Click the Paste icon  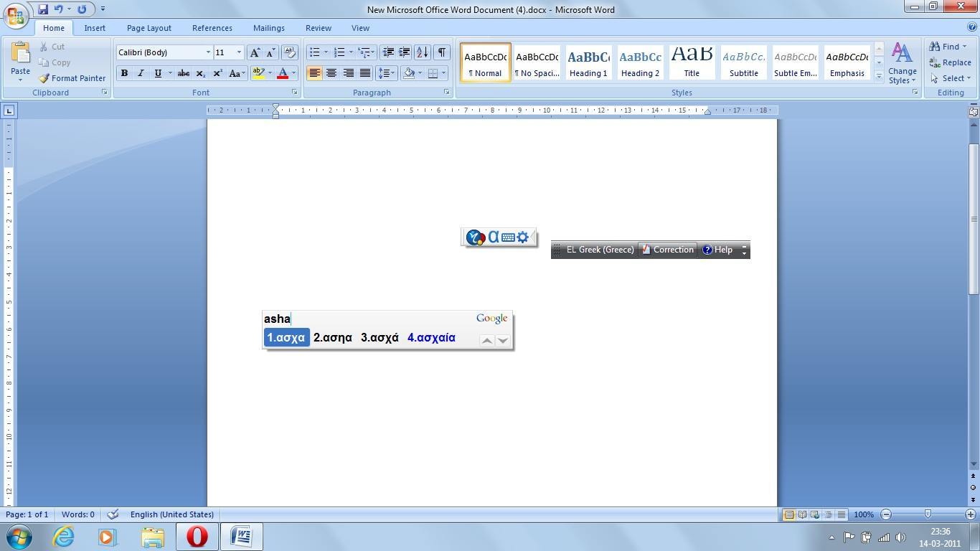[20, 54]
